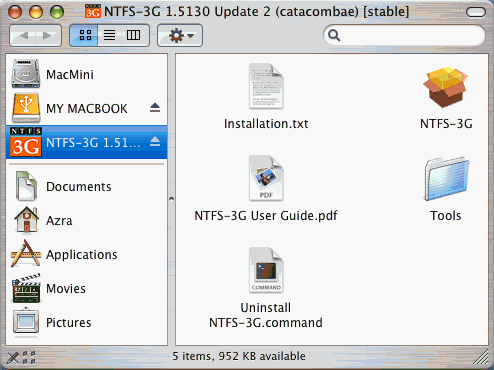494x370 pixels.
Task: Click the NTFS-3G volume icon in sidebar
Action: (26, 142)
